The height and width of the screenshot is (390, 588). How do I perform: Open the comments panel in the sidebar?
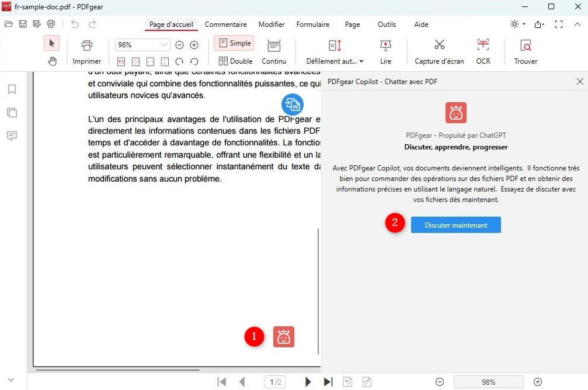(x=13, y=135)
